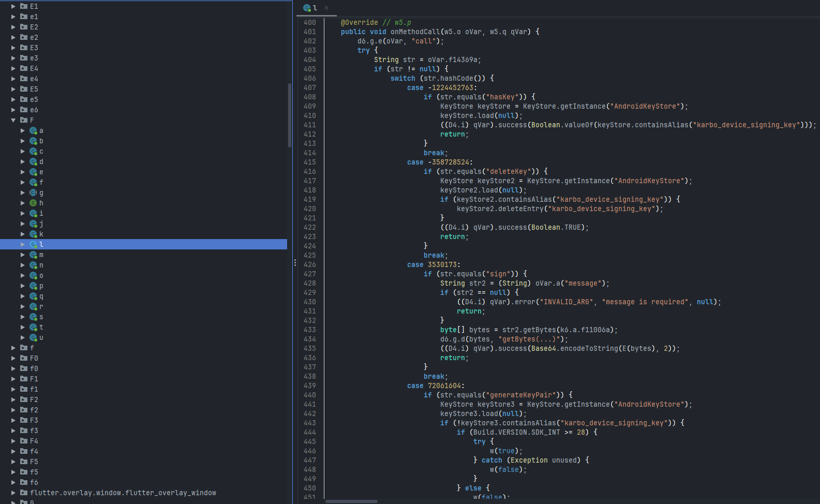Click the editor horizontal scrollbar thumb

click(x=351, y=501)
